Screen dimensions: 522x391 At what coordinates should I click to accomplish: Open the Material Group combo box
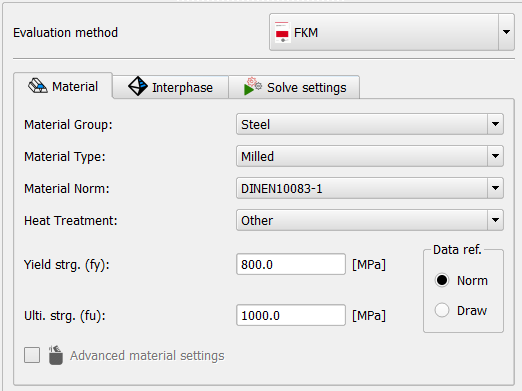[370, 124]
